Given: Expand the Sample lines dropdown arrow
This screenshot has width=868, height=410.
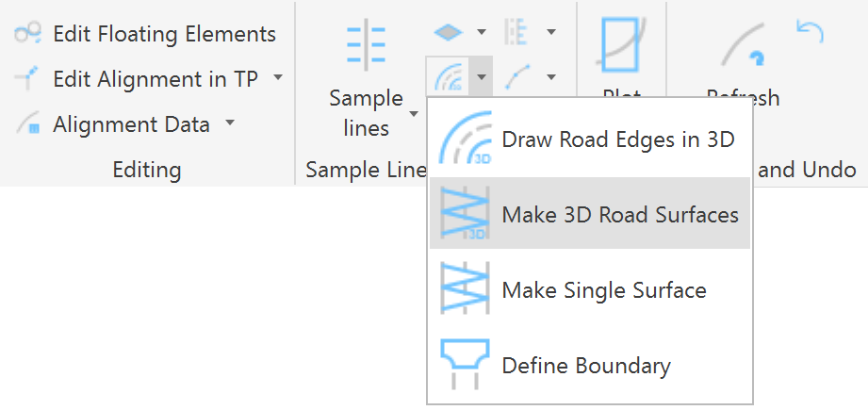Looking at the screenshot, I should tap(414, 114).
